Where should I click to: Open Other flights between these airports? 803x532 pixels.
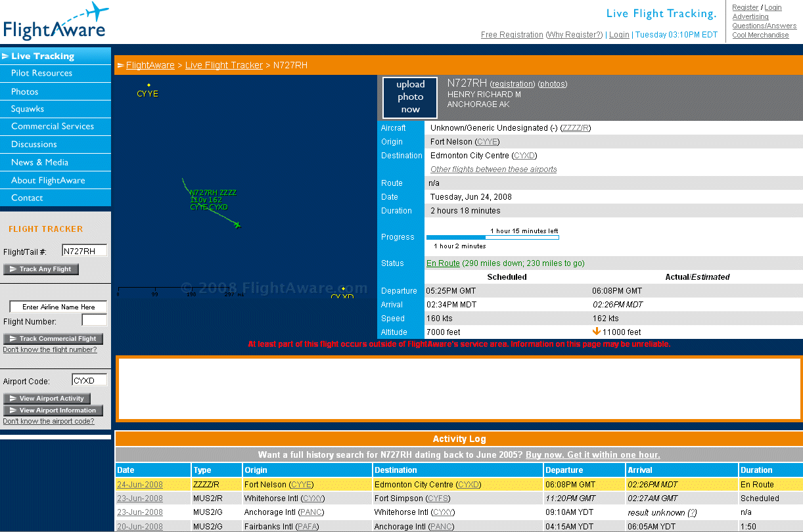pyautogui.click(x=493, y=169)
